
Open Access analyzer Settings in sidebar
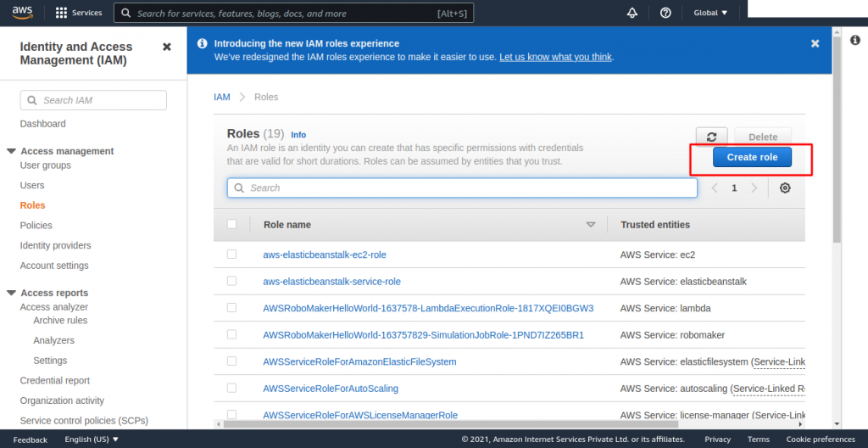coord(50,361)
